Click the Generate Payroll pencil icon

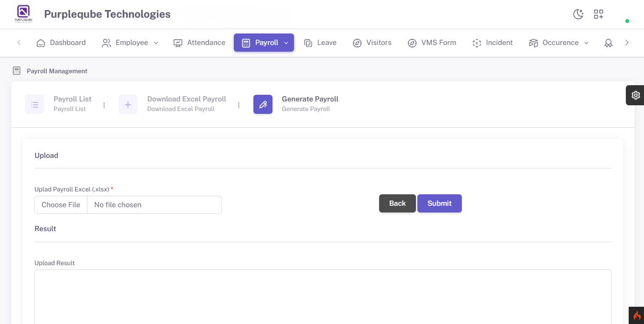tap(263, 104)
